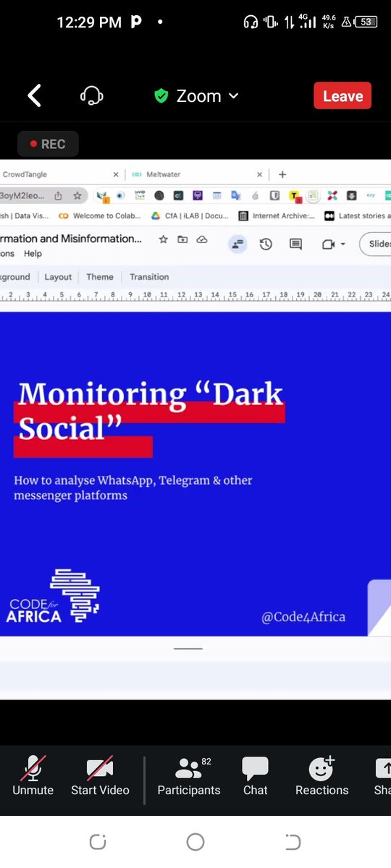
Task: Click the Slideshow button
Action: [x=377, y=244]
